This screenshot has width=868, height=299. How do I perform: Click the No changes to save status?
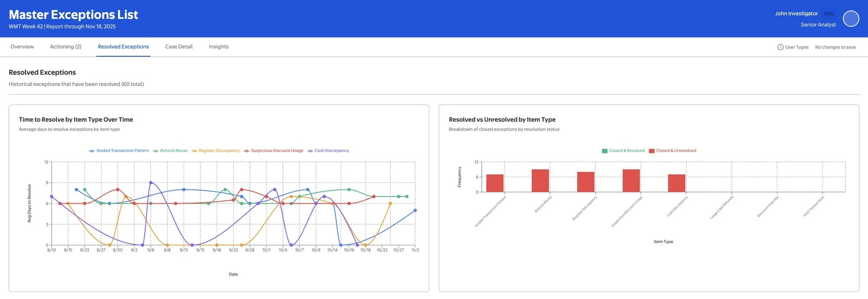coord(835,47)
